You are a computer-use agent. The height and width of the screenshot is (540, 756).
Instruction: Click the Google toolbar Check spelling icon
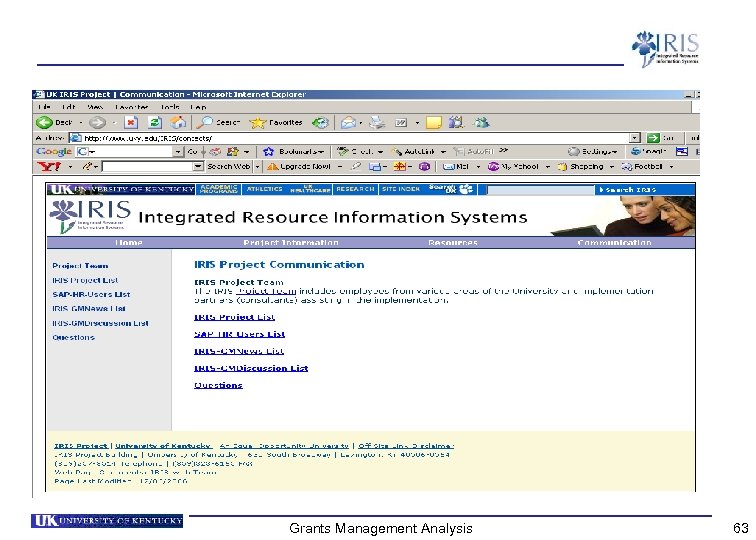tap(342, 151)
